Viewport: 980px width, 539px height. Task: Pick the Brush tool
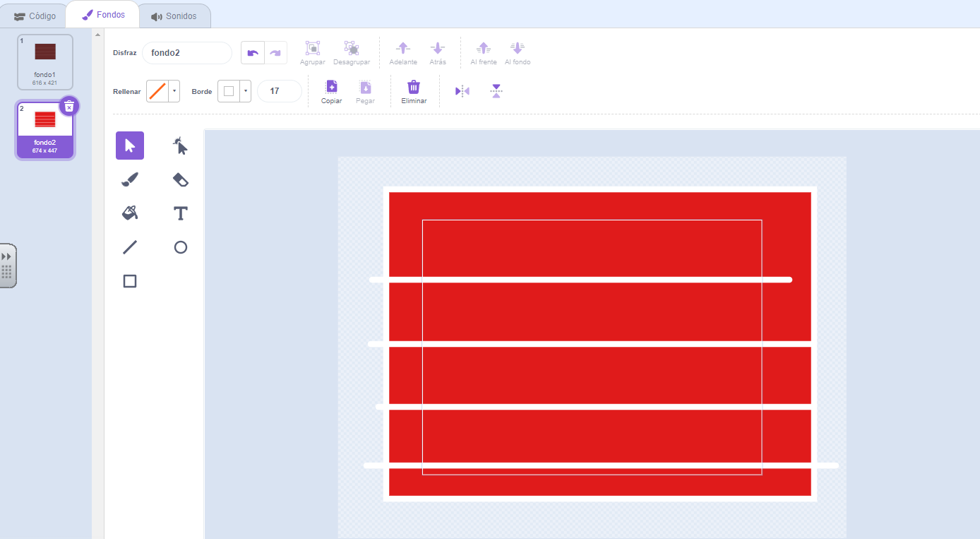click(130, 179)
